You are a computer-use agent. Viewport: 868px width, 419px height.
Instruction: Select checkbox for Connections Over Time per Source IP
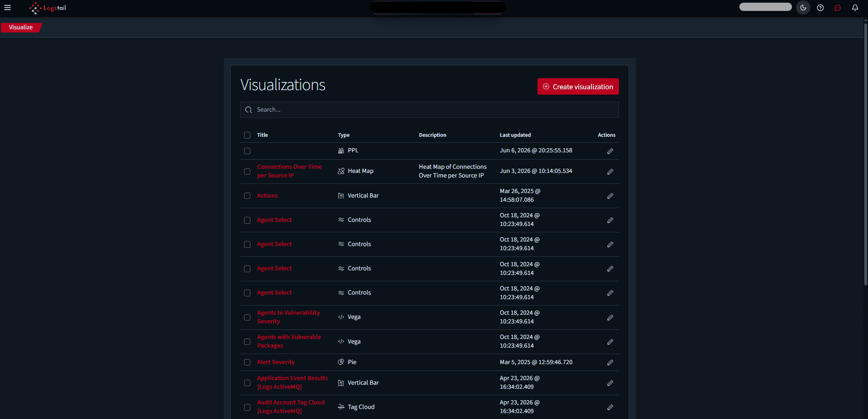[x=247, y=172]
